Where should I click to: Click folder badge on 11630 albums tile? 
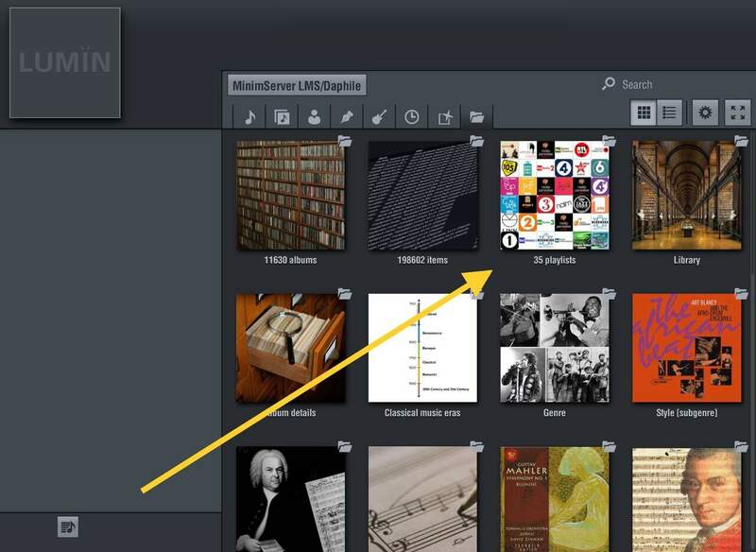[345, 141]
